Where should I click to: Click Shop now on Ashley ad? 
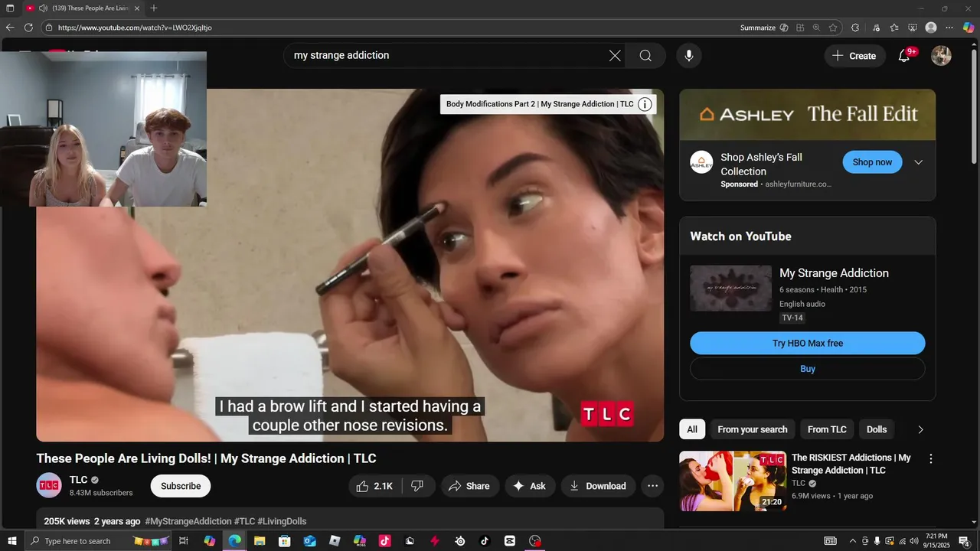(872, 162)
